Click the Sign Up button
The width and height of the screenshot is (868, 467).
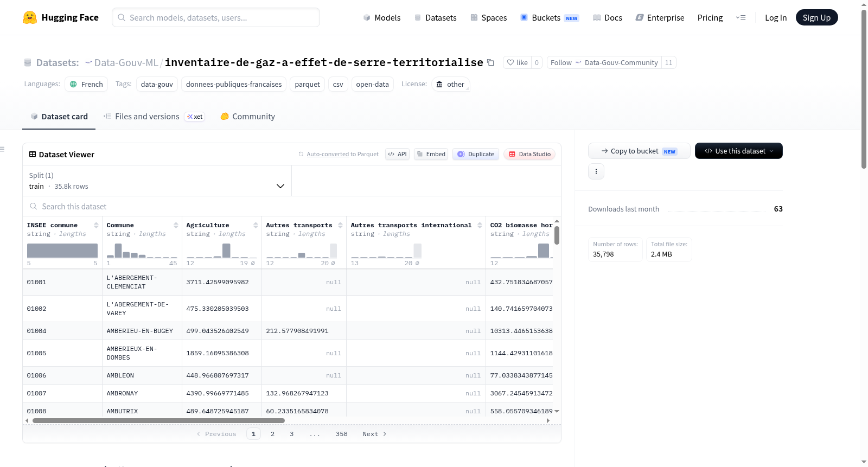pyautogui.click(x=816, y=18)
